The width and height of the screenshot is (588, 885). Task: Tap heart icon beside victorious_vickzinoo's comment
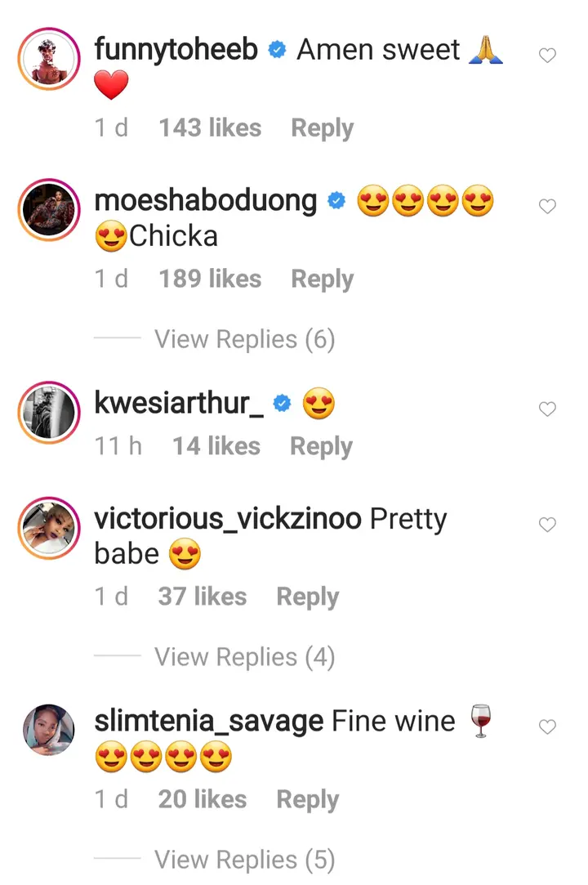point(548,525)
